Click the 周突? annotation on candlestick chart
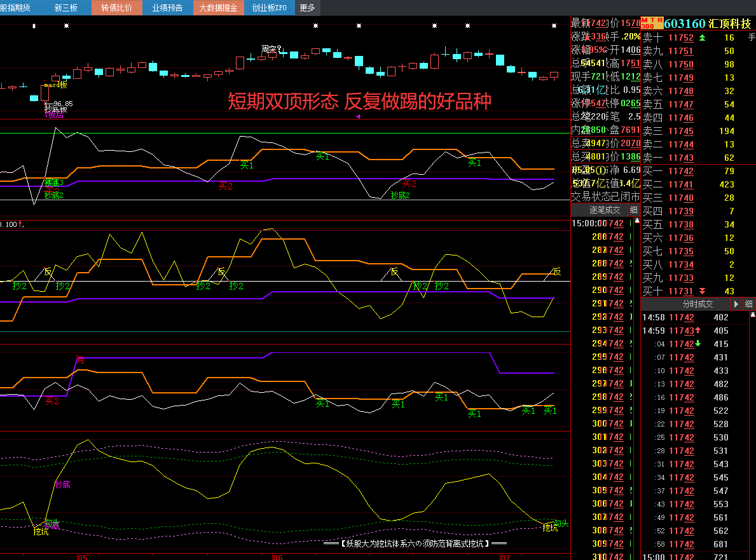Viewport: 756px width, 560px height. click(x=271, y=49)
